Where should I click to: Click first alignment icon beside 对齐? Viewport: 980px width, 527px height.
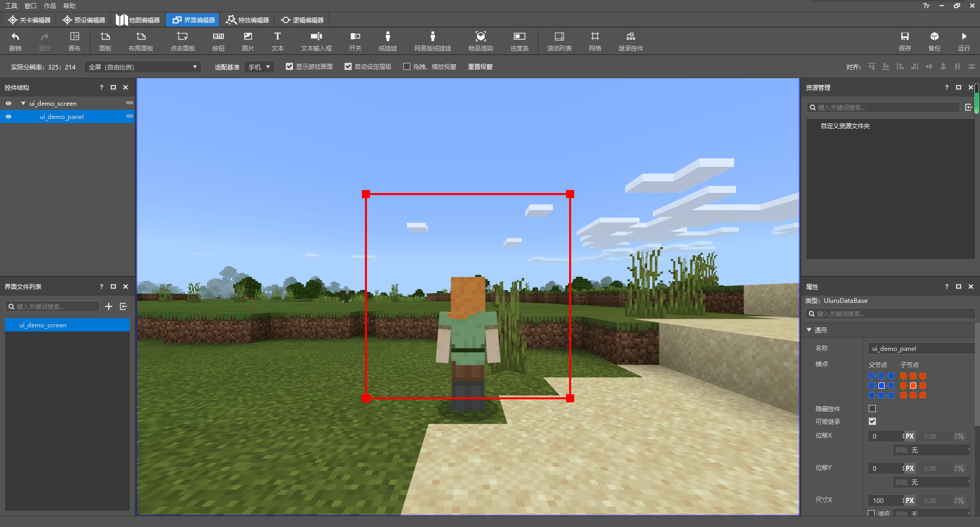click(872, 66)
